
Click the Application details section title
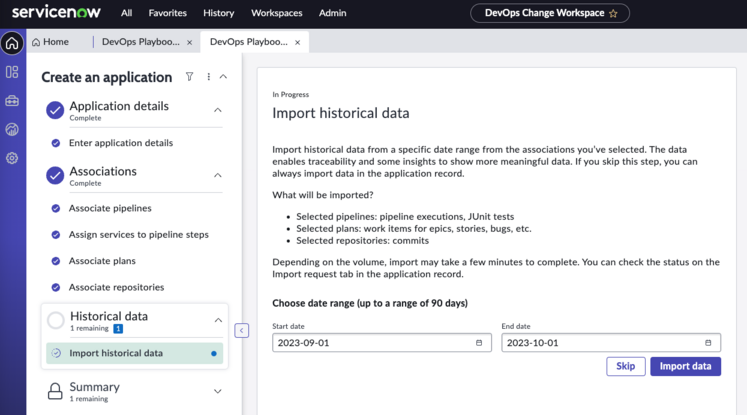coord(119,106)
